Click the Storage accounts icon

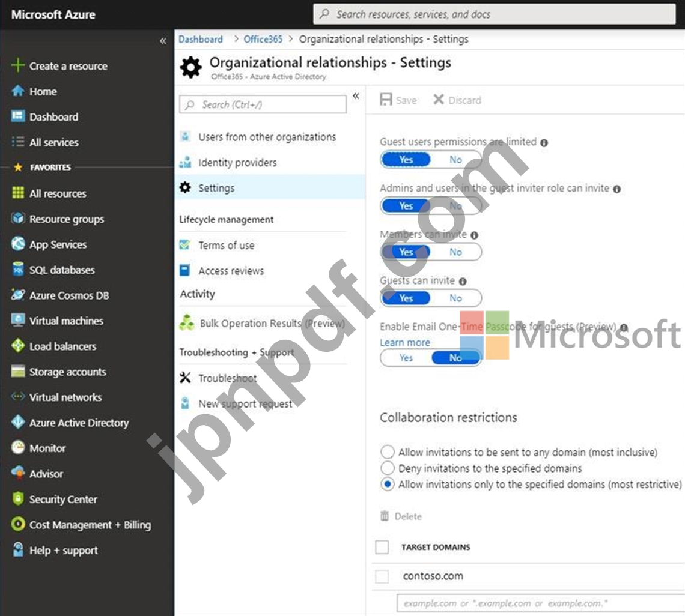click(x=18, y=371)
